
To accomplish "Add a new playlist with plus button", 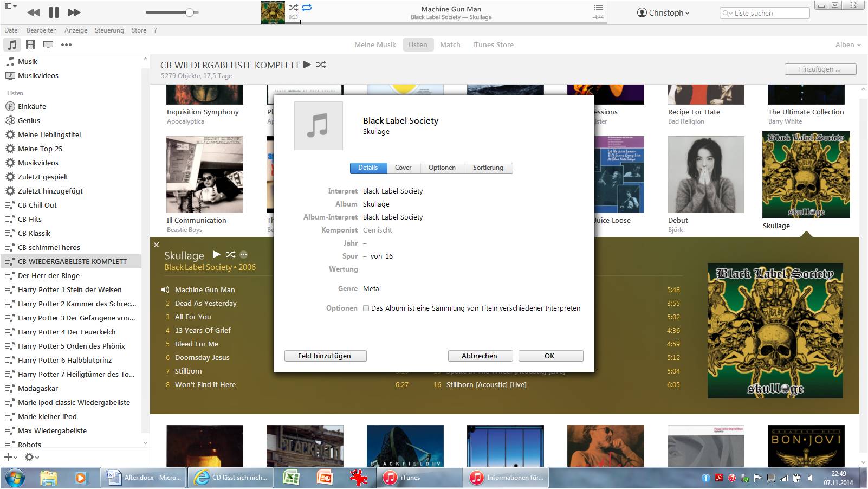I will pyautogui.click(x=10, y=458).
